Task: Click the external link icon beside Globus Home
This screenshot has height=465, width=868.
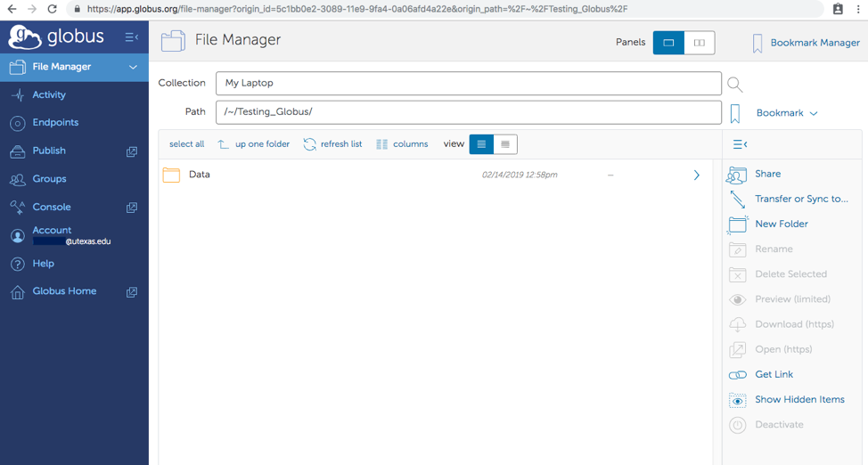Action: point(132,291)
